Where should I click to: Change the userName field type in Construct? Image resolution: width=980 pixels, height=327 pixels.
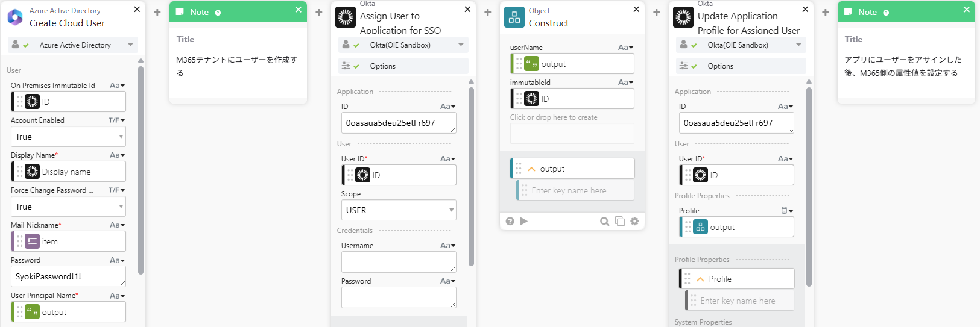[x=626, y=48]
